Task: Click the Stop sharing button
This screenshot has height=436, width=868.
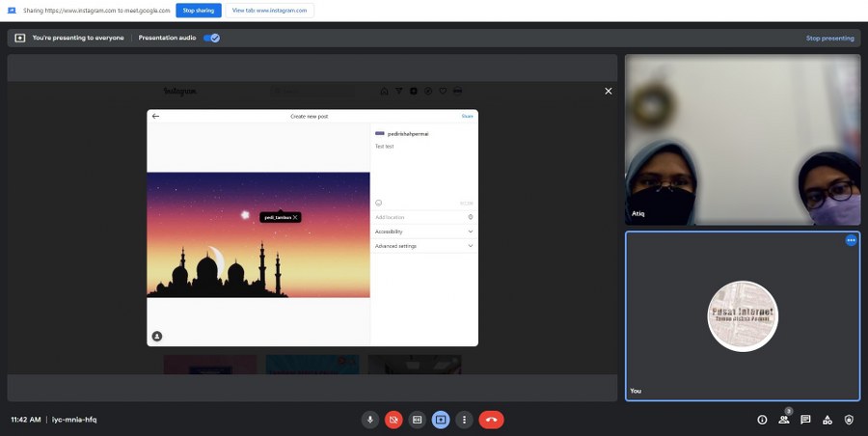Action: click(199, 11)
